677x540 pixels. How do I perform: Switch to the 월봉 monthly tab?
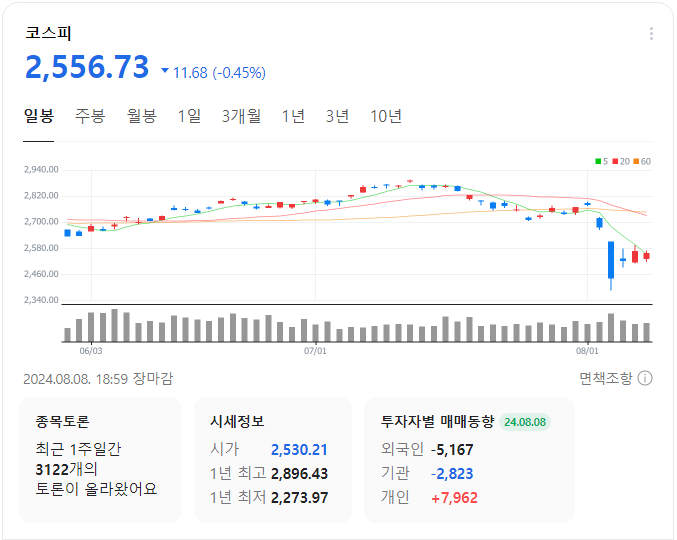(x=141, y=116)
